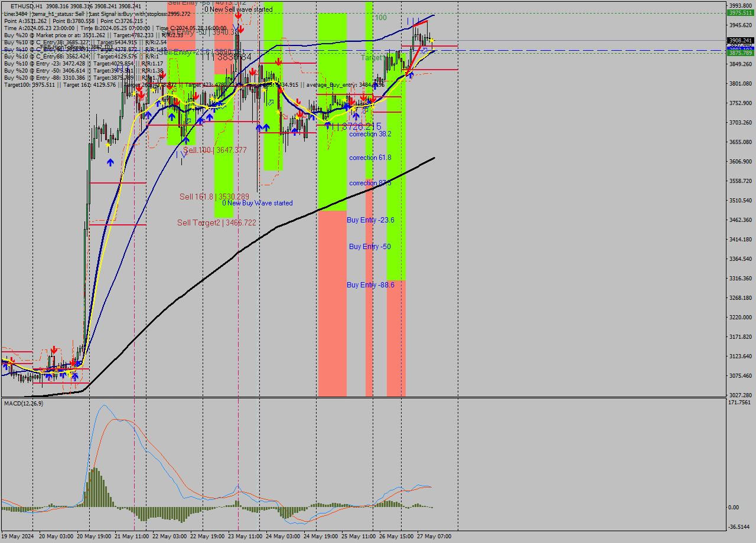Viewport: 756px width, 543px height.
Task: Click the 3849.260 price axis label
Action: (x=740, y=64)
